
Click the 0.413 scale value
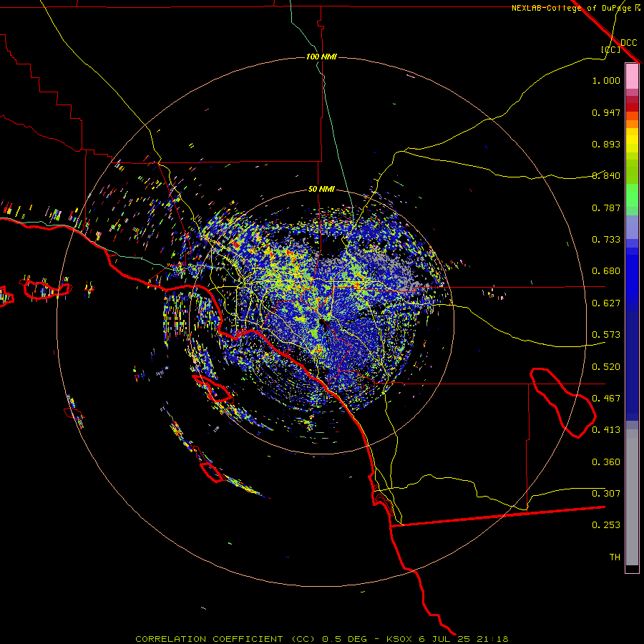606,430
